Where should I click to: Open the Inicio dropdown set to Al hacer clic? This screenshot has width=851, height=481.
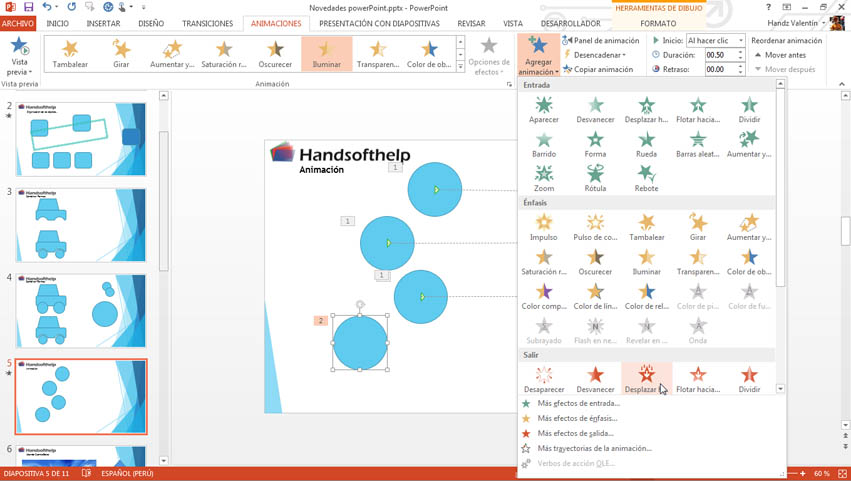(x=715, y=41)
